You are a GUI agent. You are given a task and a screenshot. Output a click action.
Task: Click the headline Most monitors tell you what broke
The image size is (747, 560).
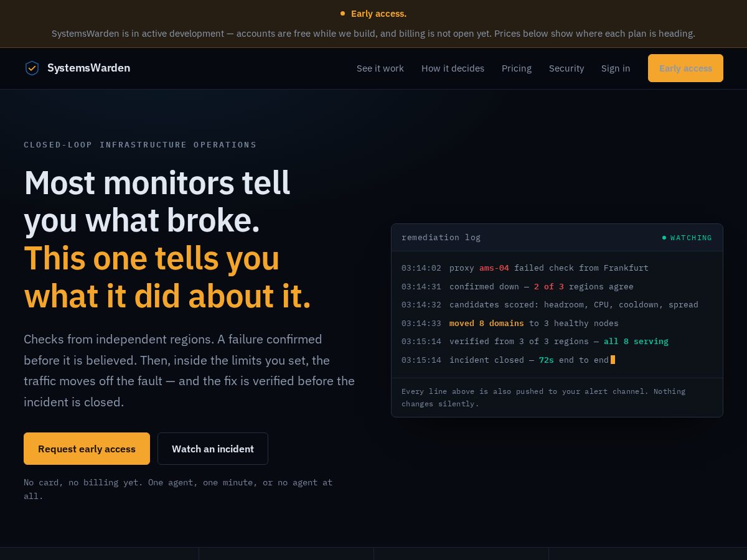point(157,202)
